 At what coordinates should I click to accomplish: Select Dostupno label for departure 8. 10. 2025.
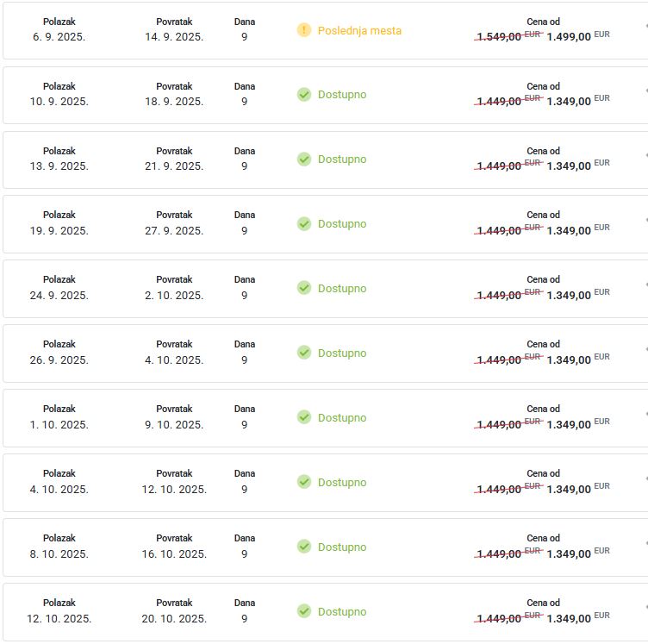pyautogui.click(x=342, y=547)
